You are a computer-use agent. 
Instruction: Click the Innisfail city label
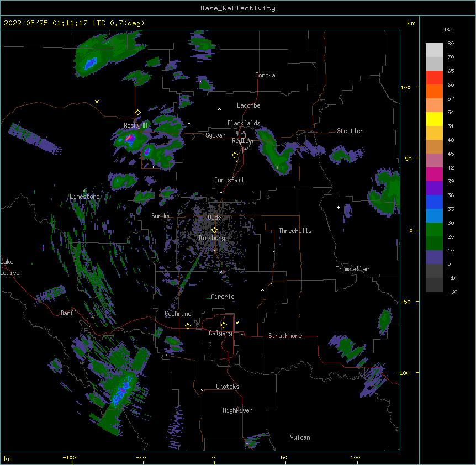click(229, 180)
